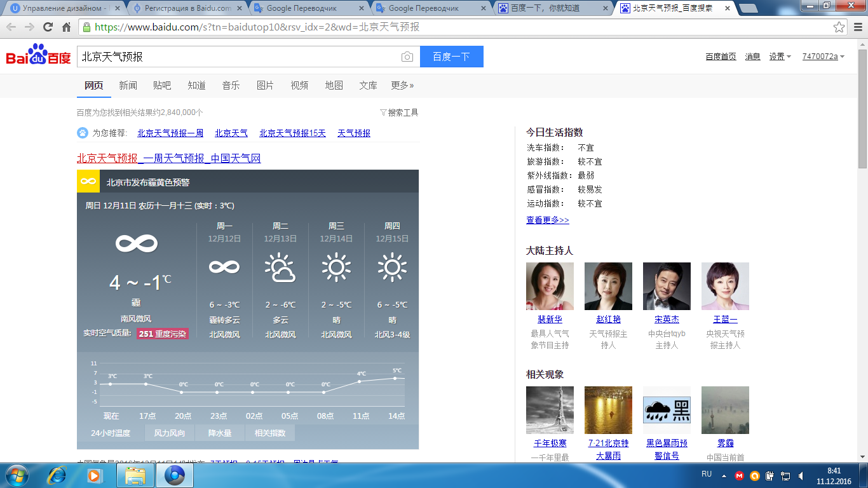This screenshot has width=868, height=488.
Task: Click the 宋英杰 host photo
Action: pos(667,286)
